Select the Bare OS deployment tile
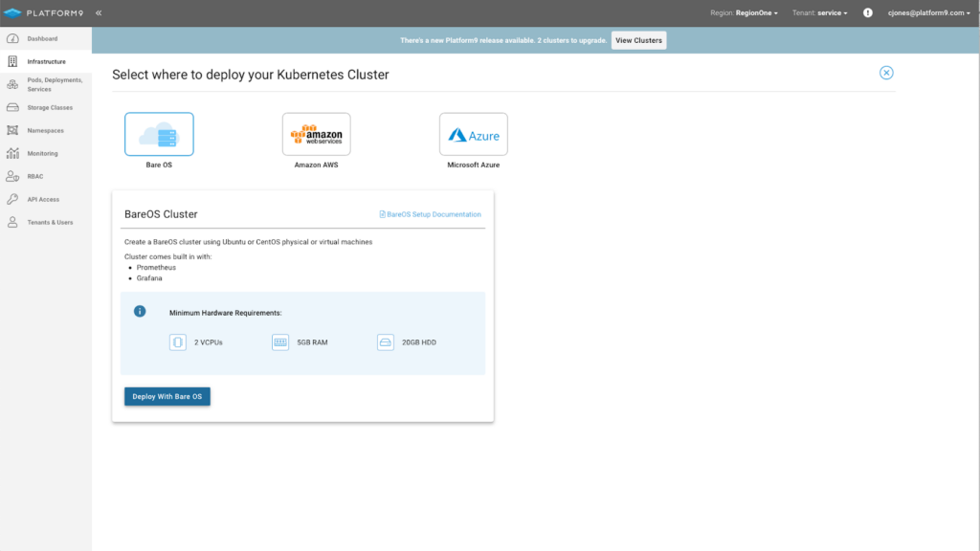 coord(159,134)
